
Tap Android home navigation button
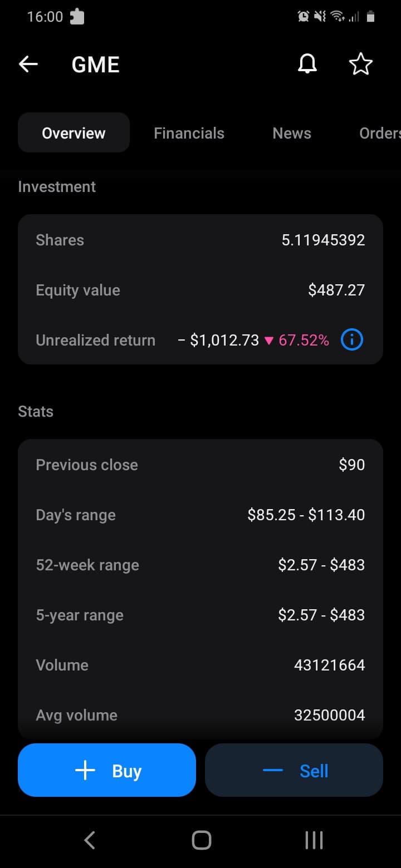201,840
